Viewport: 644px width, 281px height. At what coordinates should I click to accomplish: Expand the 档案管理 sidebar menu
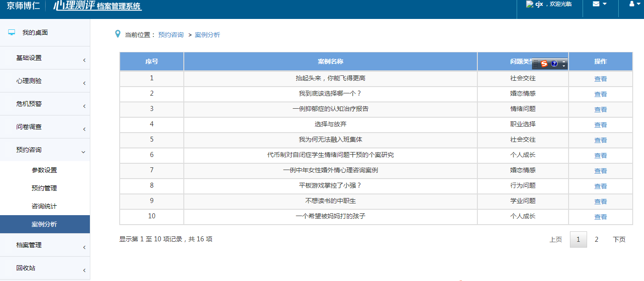[45, 245]
